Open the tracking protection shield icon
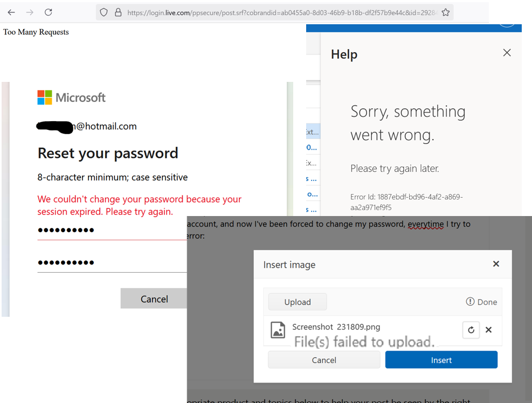This screenshot has height=403, width=532. coord(102,12)
